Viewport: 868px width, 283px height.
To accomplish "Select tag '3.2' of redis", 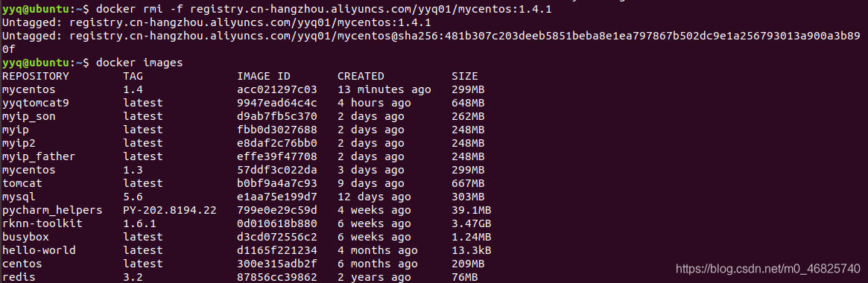I will click(x=133, y=276).
